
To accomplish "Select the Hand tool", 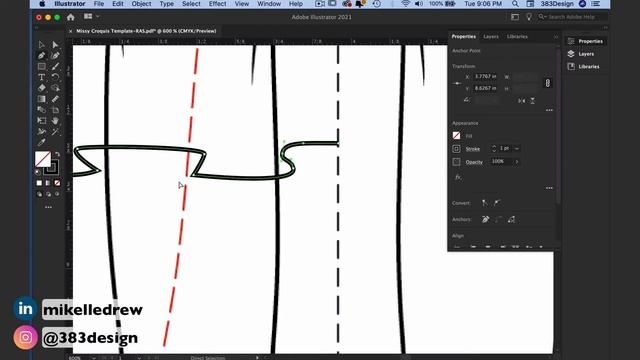I will click(56, 121).
